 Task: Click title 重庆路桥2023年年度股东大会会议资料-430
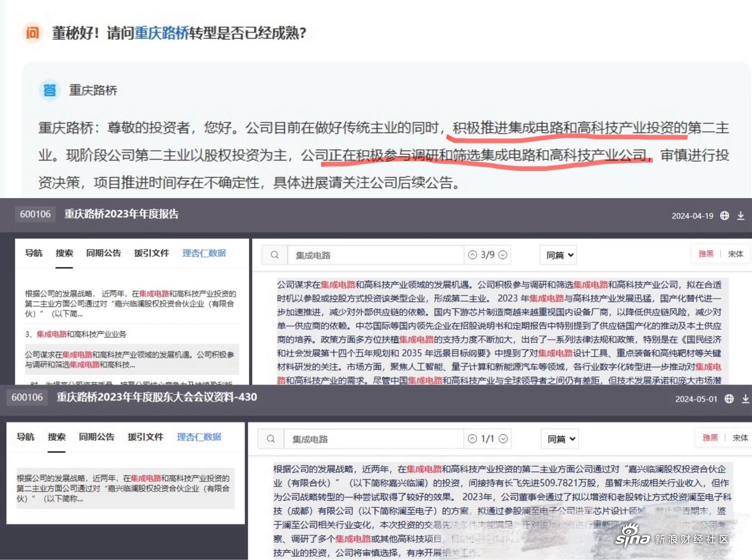coord(157,397)
